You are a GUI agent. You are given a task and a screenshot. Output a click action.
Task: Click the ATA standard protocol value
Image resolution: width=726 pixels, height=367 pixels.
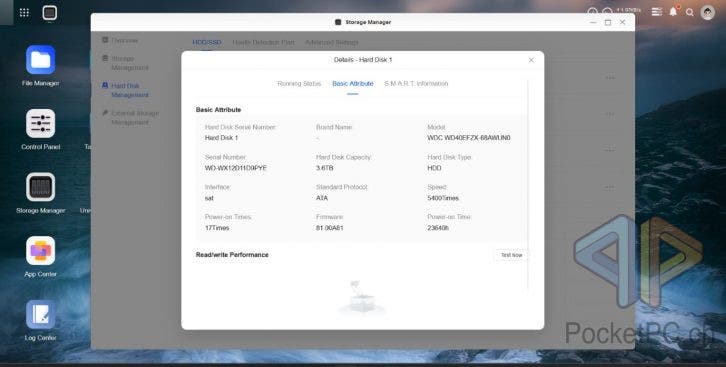pyautogui.click(x=322, y=198)
